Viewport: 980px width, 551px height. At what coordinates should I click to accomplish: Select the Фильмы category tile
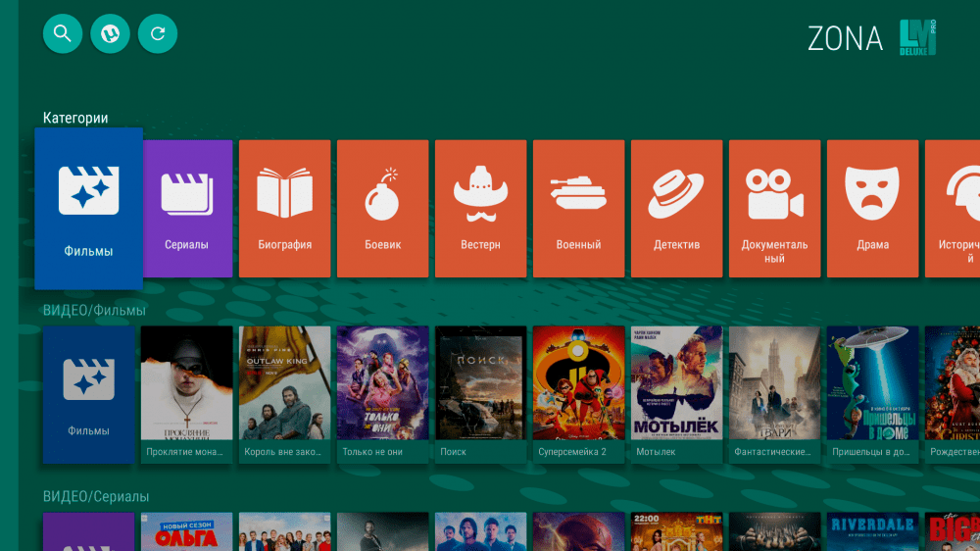tap(89, 209)
